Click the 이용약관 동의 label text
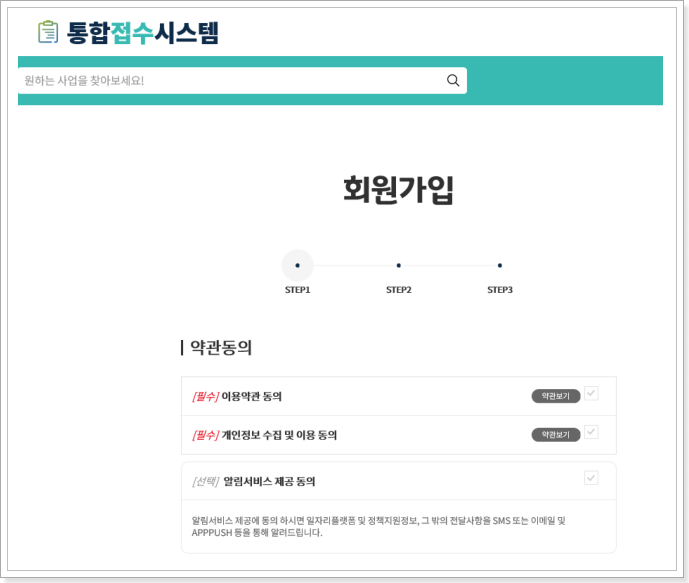 click(x=251, y=396)
